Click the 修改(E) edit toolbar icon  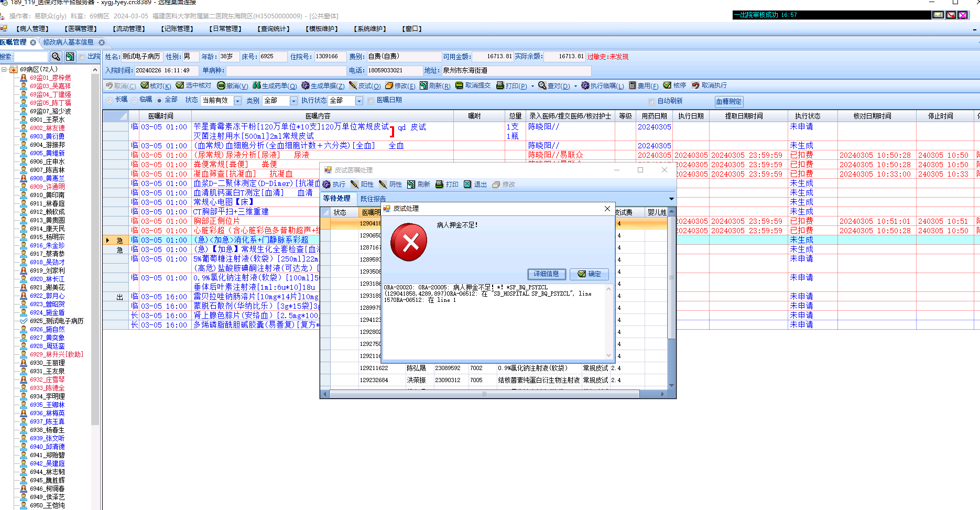[x=389, y=85]
